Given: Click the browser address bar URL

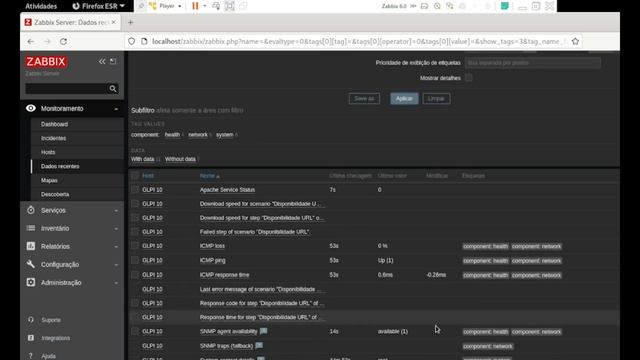Looking at the screenshot, I should tap(358, 41).
